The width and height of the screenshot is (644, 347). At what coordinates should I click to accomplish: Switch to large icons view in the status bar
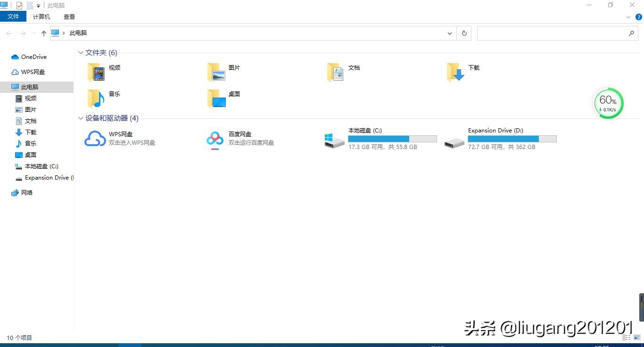637,338
